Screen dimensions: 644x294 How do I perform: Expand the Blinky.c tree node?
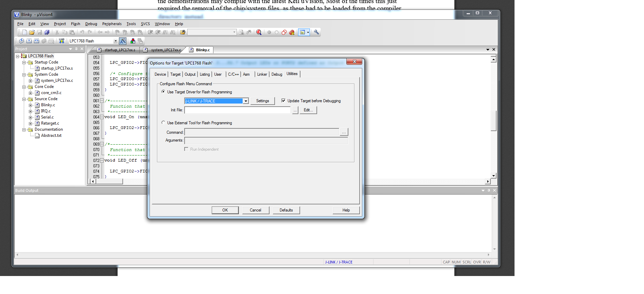[x=31, y=105]
